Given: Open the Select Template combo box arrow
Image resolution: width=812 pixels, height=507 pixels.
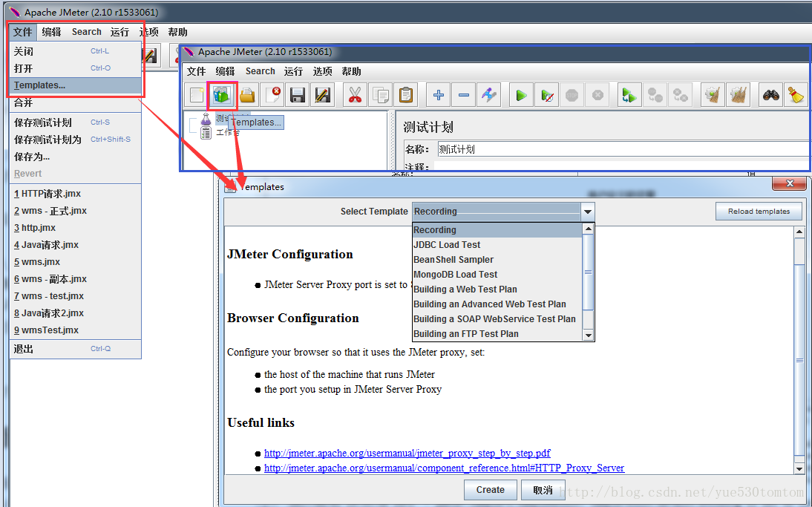Looking at the screenshot, I should pos(587,212).
